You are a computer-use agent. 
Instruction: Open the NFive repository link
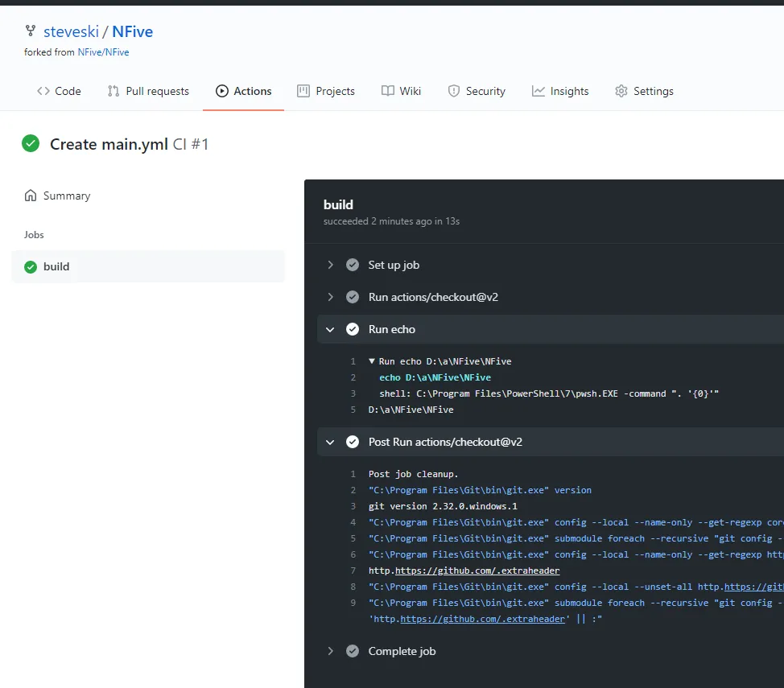(x=132, y=31)
